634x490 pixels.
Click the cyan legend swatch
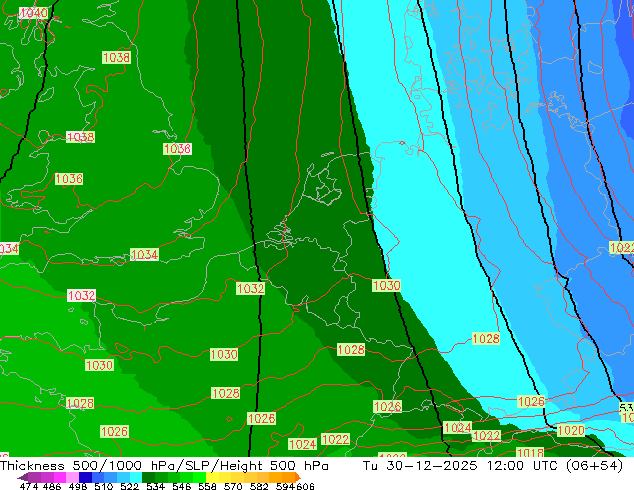pyautogui.click(x=135, y=477)
